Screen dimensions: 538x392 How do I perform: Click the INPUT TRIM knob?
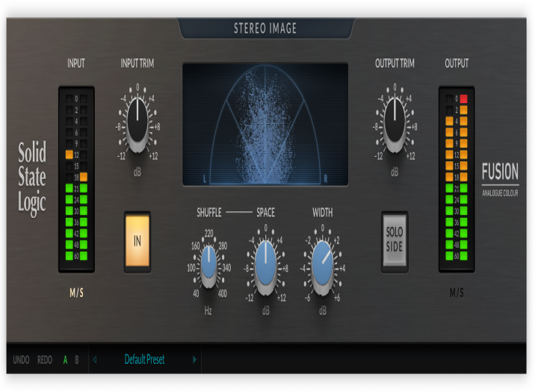137,124
